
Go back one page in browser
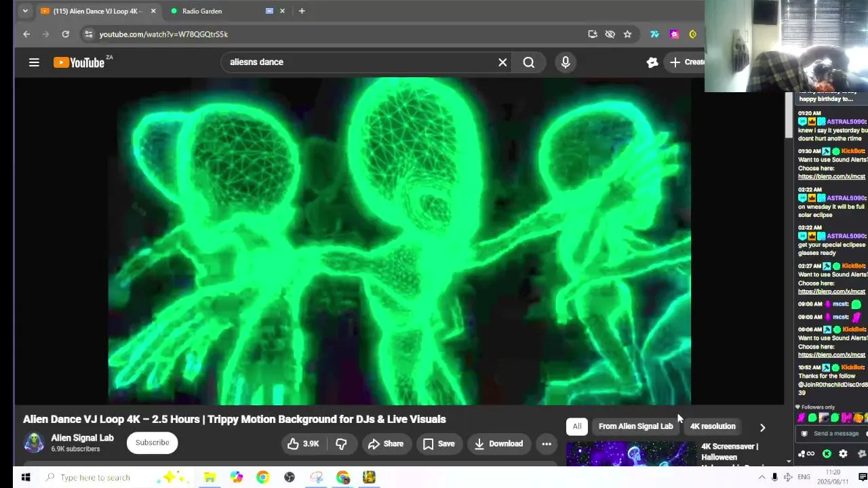click(x=26, y=34)
